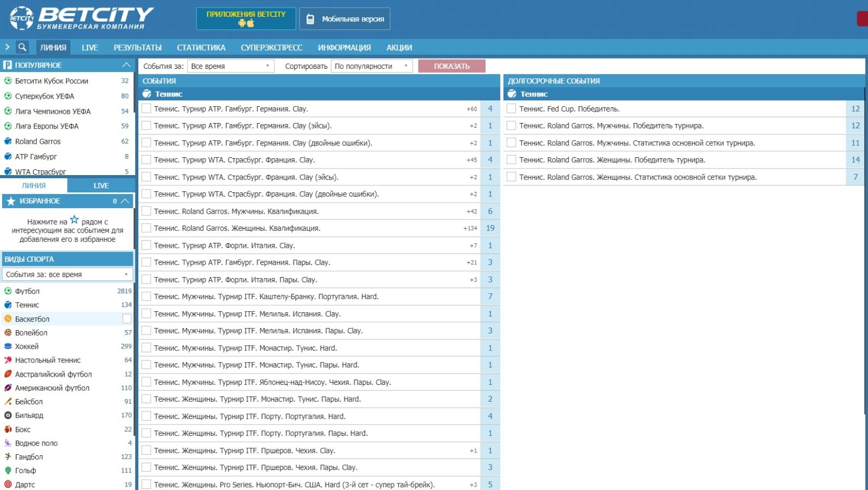Switch to sidebar ЛИНИЯ tab

34,185
